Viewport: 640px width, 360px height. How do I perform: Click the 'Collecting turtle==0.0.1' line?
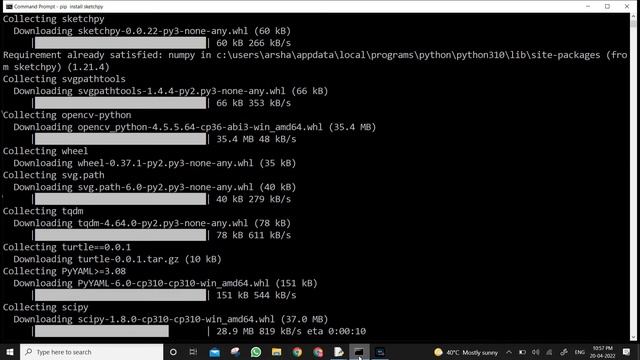tap(67, 247)
